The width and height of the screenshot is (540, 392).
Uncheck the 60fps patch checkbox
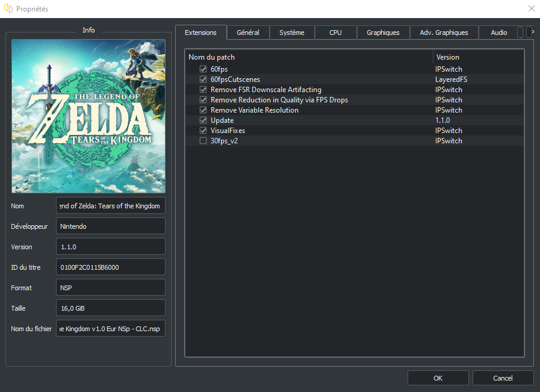tap(203, 69)
